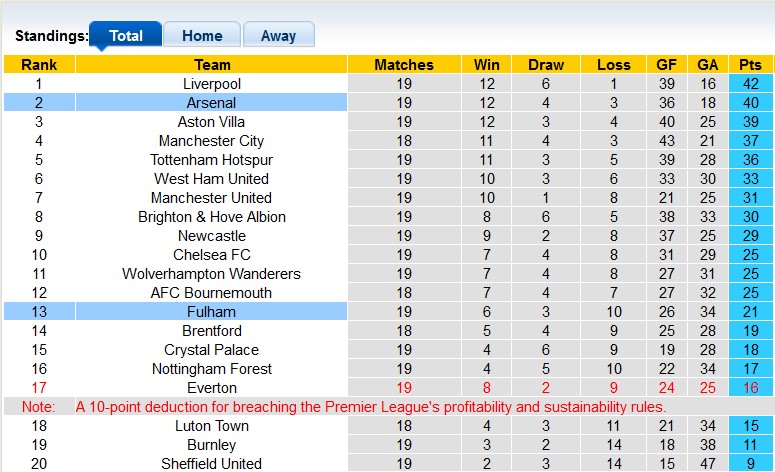Click the Win column header

pos(487,65)
